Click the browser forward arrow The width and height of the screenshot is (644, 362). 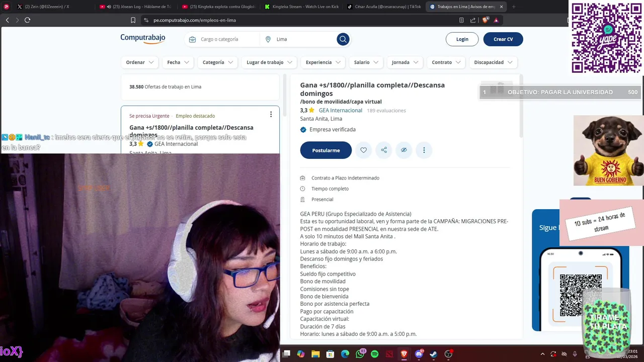click(17, 20)
